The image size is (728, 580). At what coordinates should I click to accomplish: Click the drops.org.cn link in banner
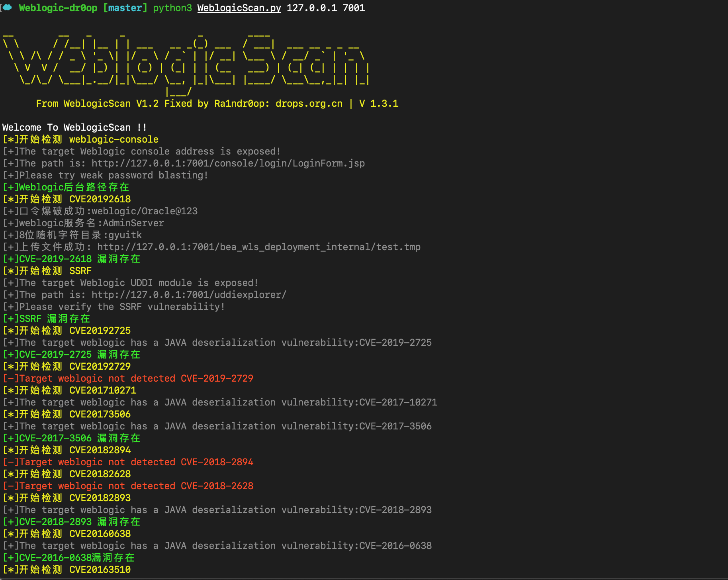(x=309, y=104)
